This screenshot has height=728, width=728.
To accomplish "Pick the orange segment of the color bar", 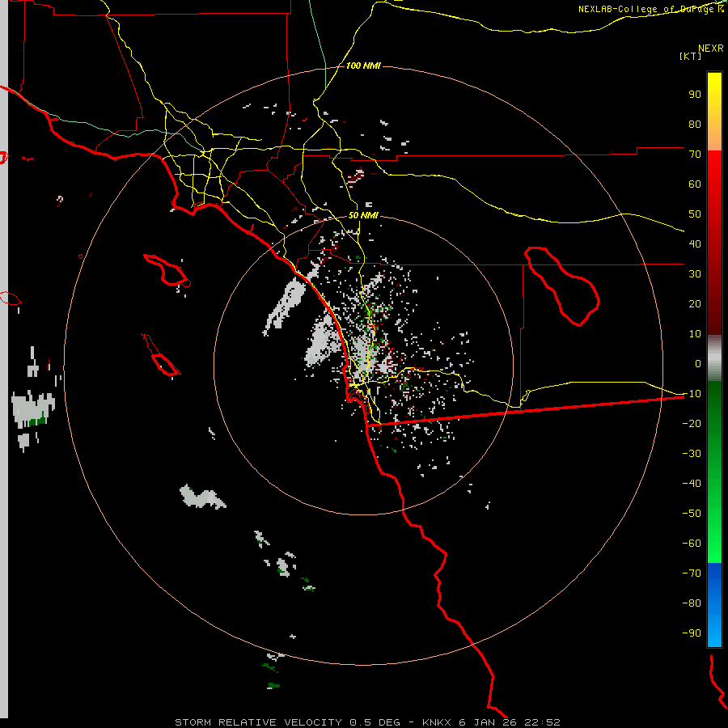I will tap(714, 137).
